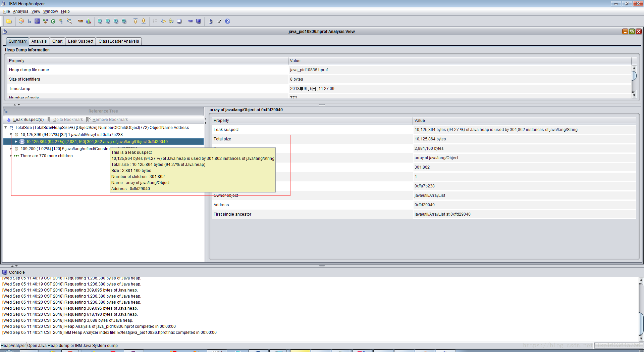
Task: Click the 0xffa7b238 value cell
Action: click(x=524, y=186)
